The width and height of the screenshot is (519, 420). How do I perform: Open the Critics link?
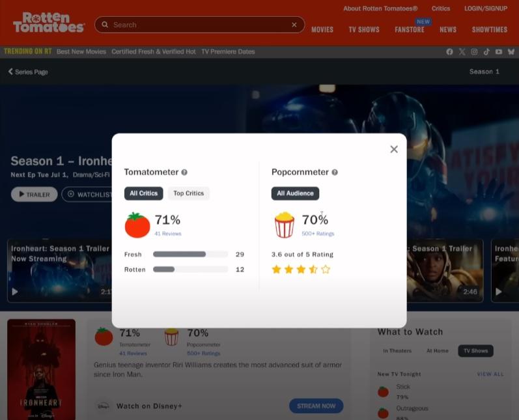tap(441, 8)
